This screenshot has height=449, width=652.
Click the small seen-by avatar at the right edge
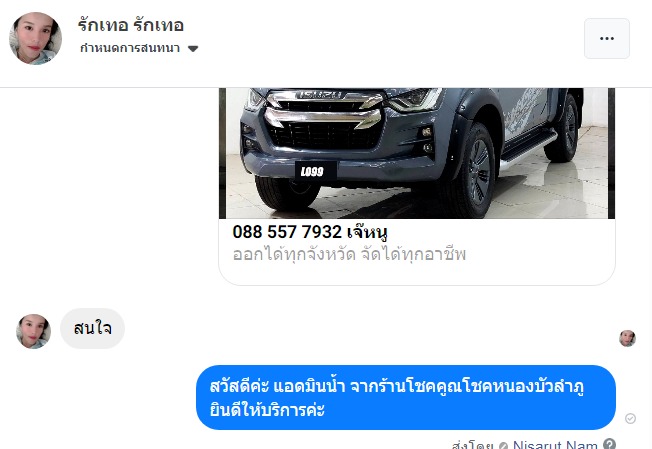point(627,338)
